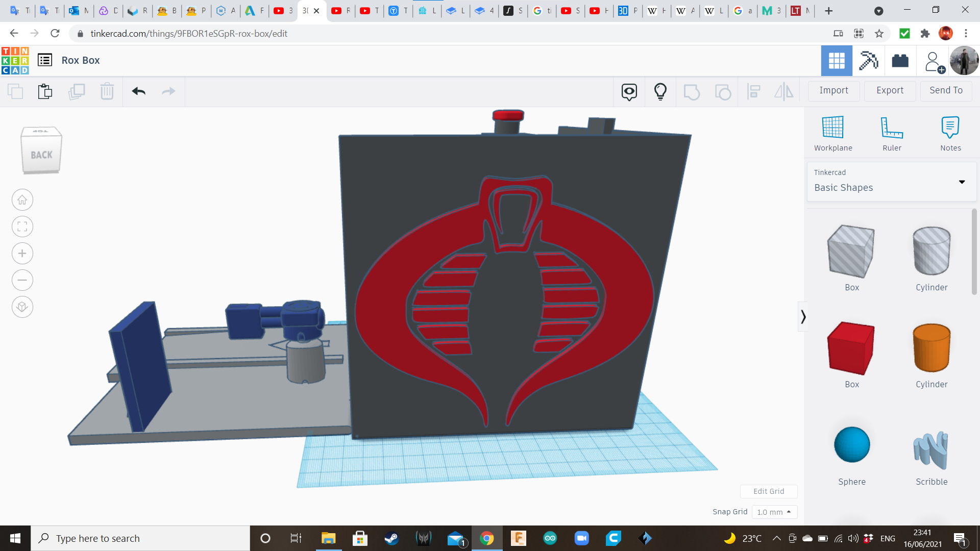Open the Windows Start menu
Screen dimensions: 980x551
point(15,538)
